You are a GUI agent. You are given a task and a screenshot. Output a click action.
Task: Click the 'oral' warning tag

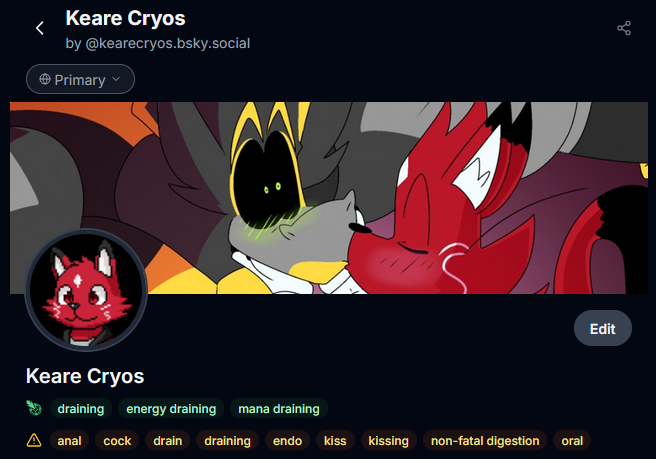point(572,441)
